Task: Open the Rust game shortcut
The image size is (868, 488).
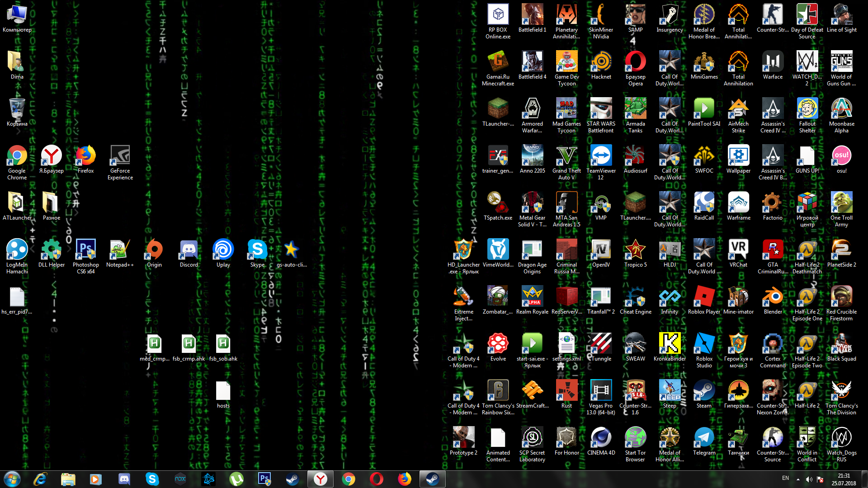Action: pyautogui.click(x=567, y=394)
